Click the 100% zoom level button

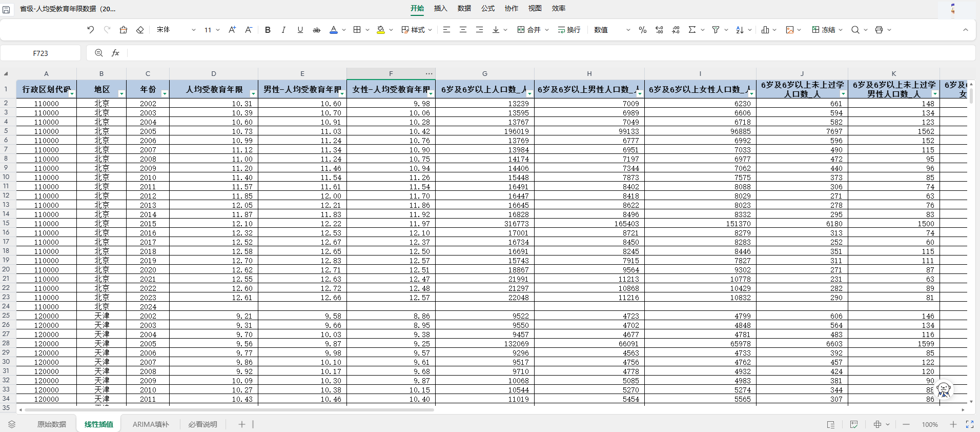(930, 424)
